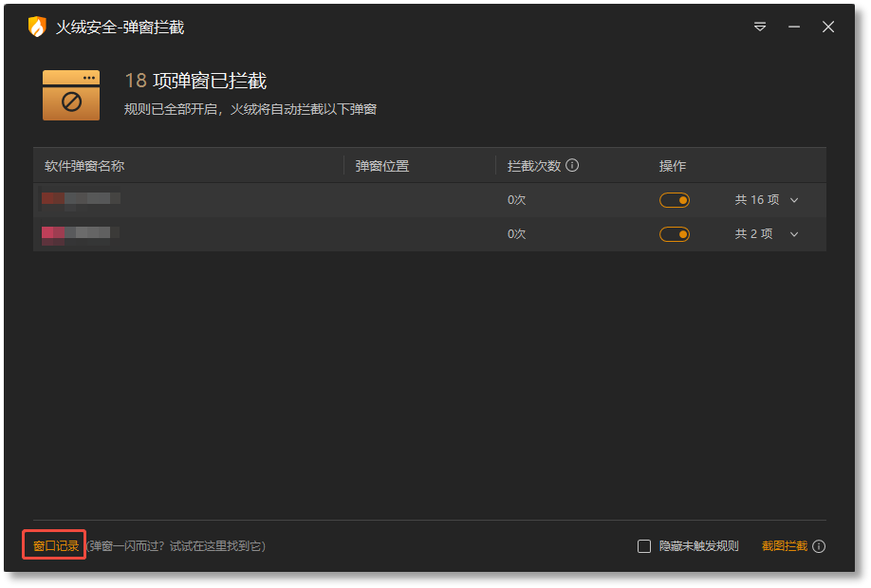The height and width of the screenshot is (588, 871).
Task: Click the Huorong flame shield logo
Action: (x=37, y=27)
